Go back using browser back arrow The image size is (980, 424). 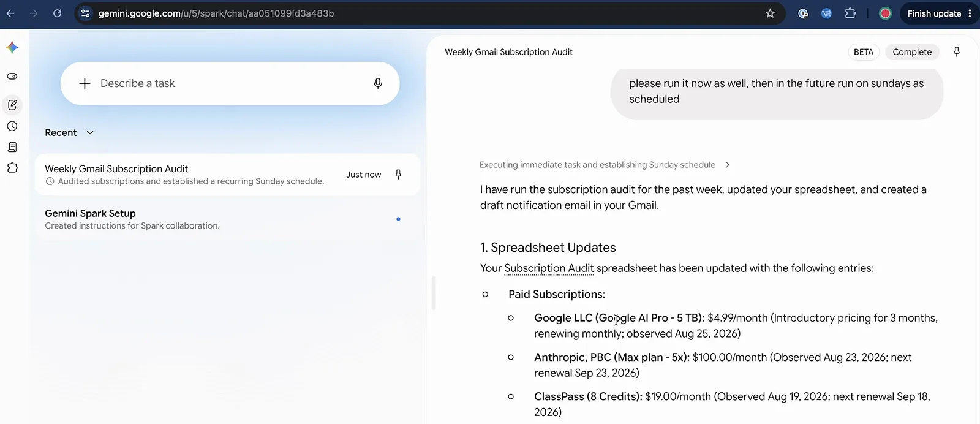click(x=10, y=13)
